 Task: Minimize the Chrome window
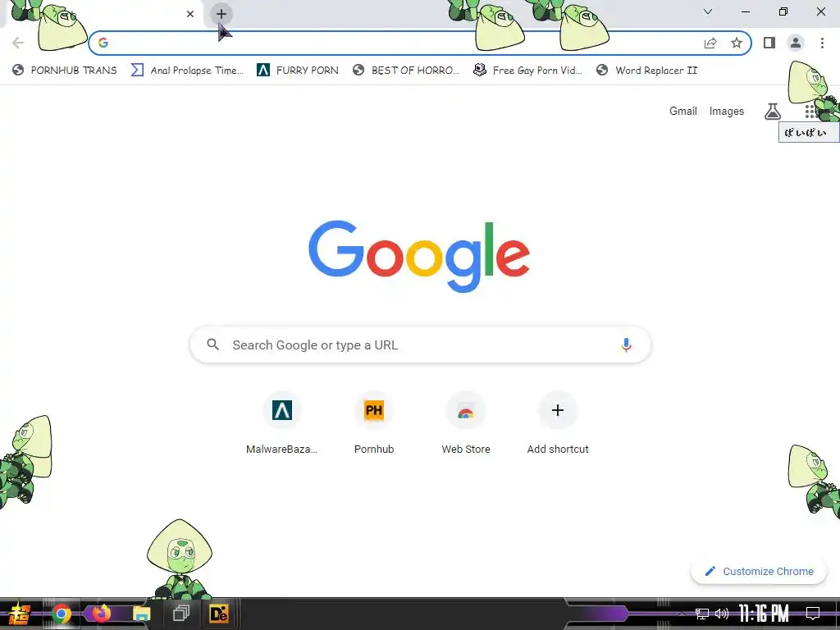tap(746, 11)
